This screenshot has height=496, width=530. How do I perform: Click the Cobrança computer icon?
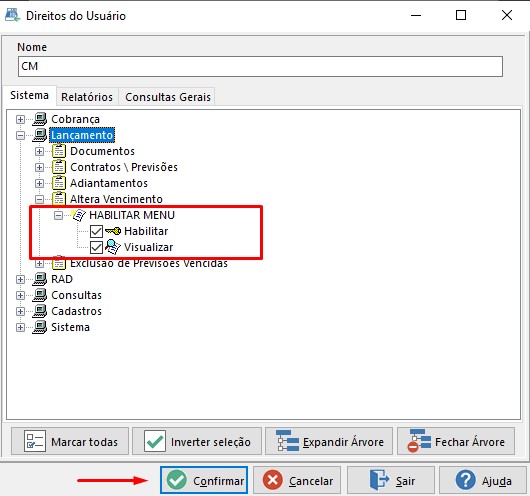pos(40,119)
